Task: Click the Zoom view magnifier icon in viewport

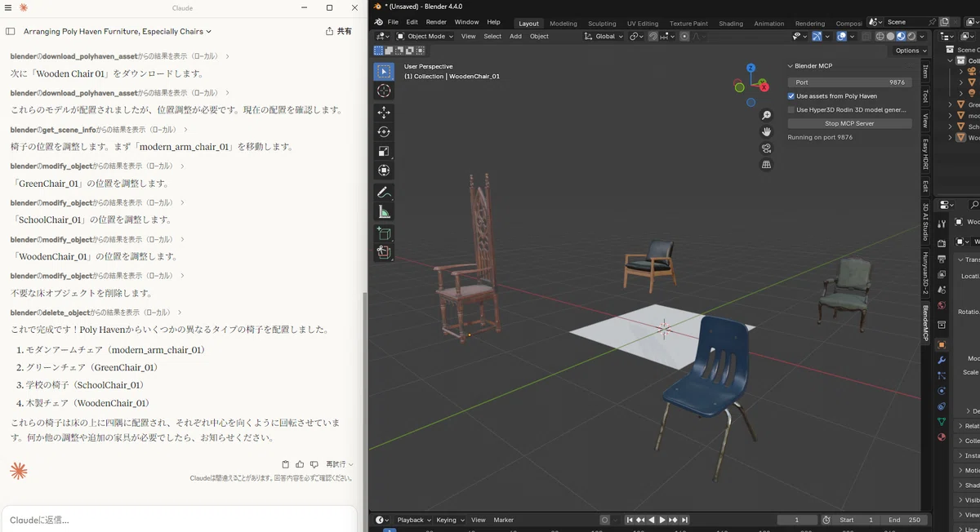Action: 766,116
